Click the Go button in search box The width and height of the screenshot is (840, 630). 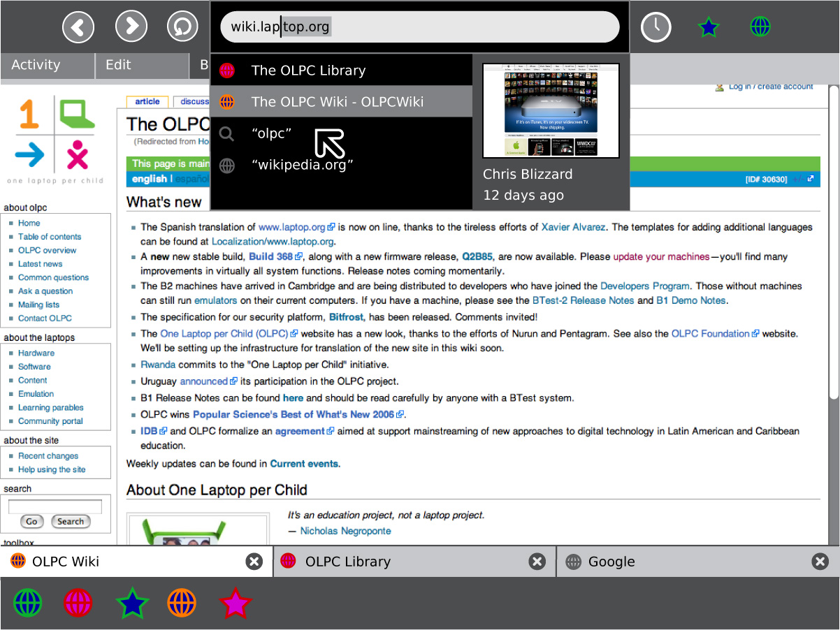pyautogui.click(x=31, y=522)
